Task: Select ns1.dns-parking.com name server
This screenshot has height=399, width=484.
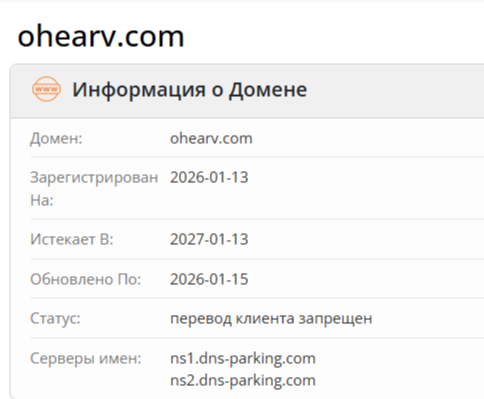Action: click(243, 359)
